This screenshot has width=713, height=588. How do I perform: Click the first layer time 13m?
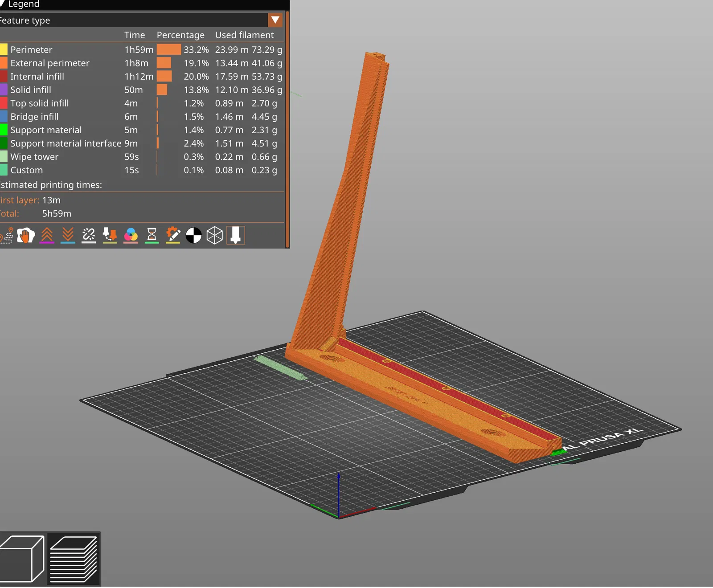[x=51, y=200]
